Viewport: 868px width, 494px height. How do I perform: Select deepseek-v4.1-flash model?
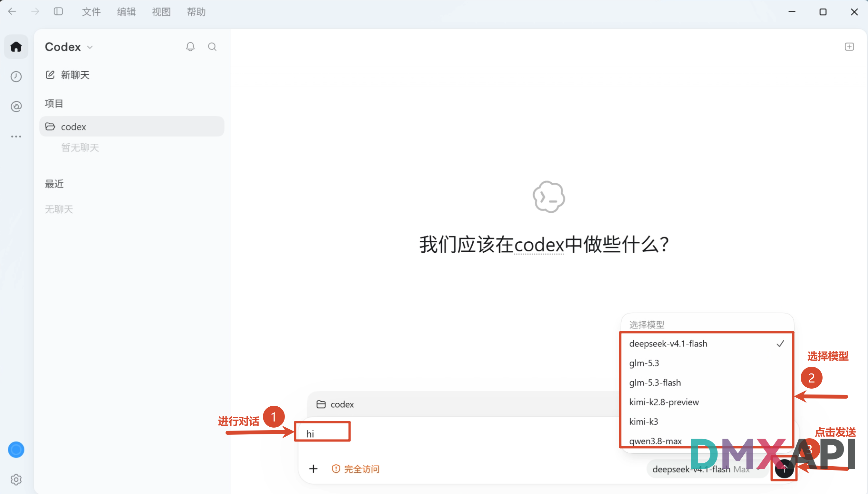707,344
